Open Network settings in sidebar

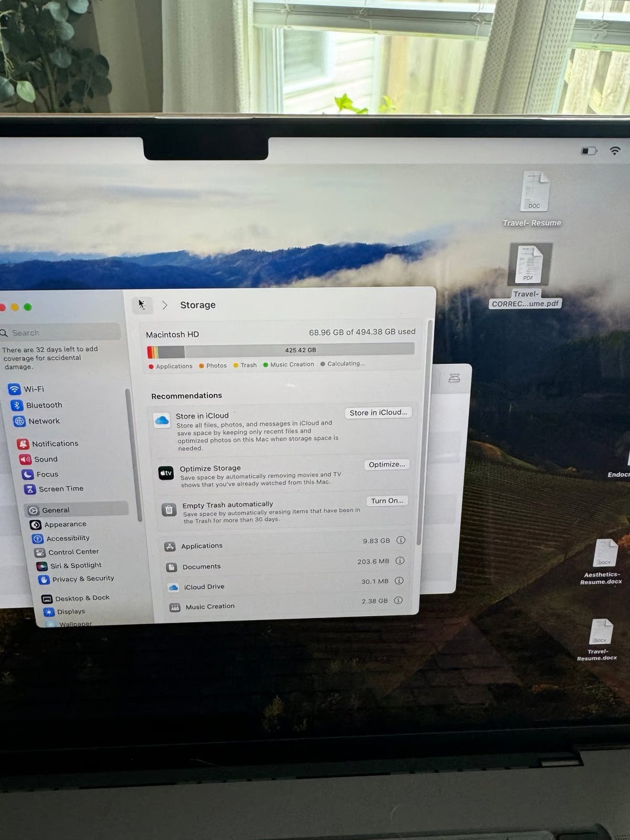37,421
